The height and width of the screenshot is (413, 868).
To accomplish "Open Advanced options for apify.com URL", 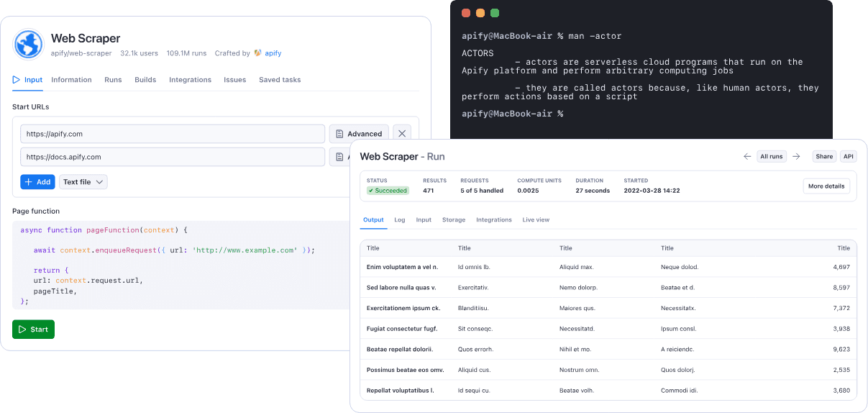I will tap(359, 134).
